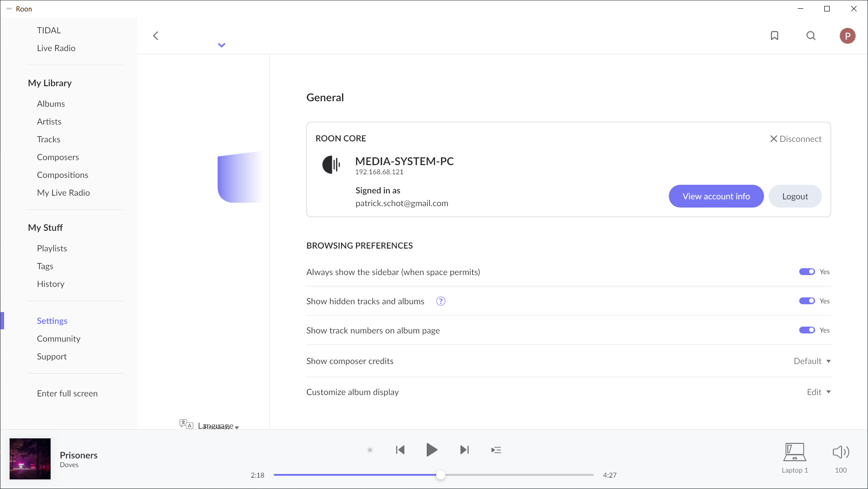Minimize the Roon window
This screenshot has width=868, height=489.
801,9
